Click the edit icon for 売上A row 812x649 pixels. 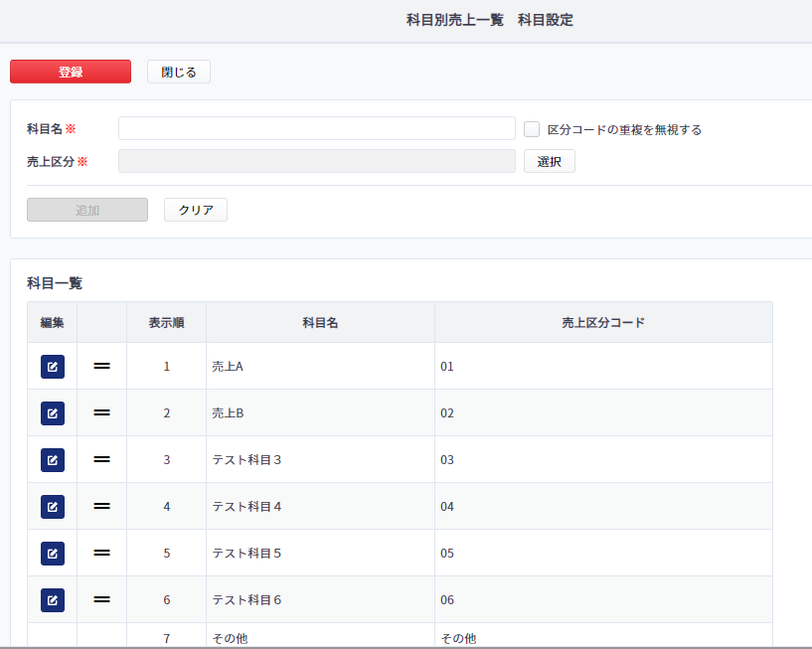[x=53, y=367]
